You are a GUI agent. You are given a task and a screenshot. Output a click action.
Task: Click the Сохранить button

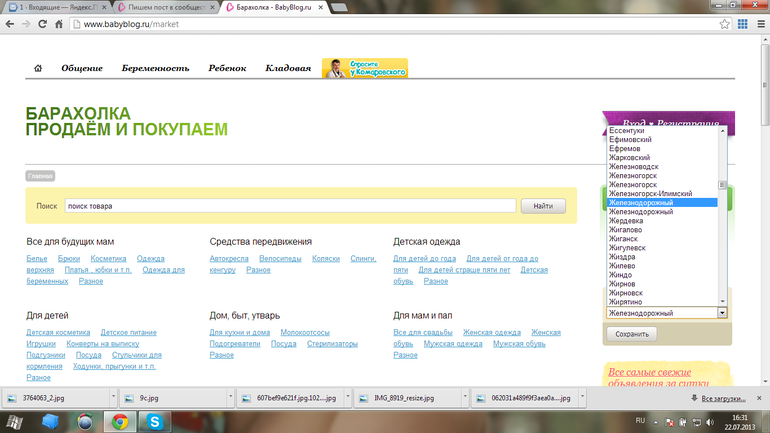[x=632, y=334]
